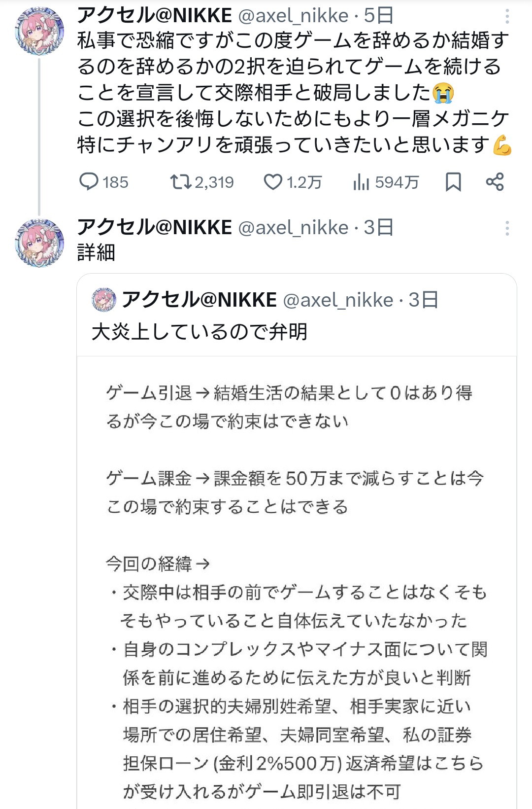Image resolution: width=532 pixels, height=809 pixels.
Task: Like the first tweet
Action: pyautogui.click(x=273, y=182)
